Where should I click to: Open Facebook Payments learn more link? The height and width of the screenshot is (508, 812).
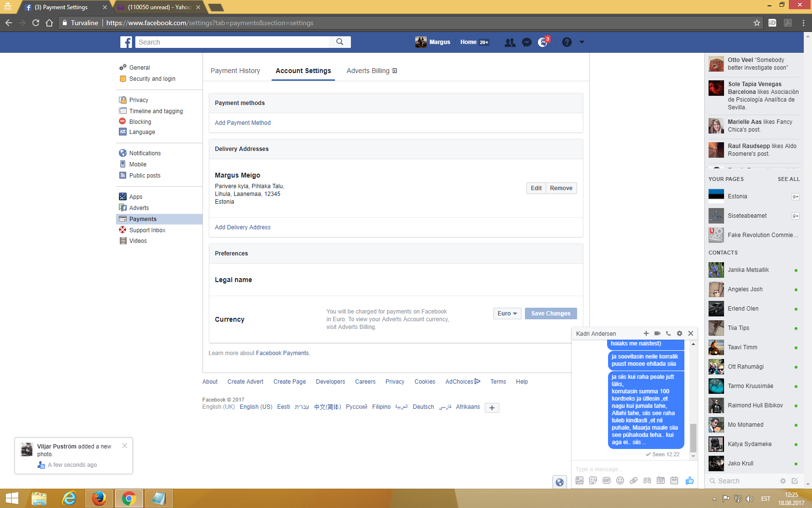coord(282,353)
